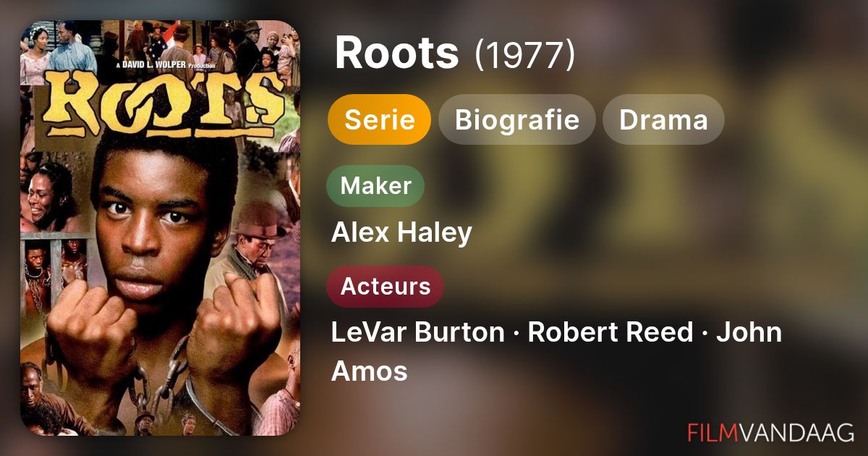Open Robert Reed's actor page
The image size is (868, 456).
pos(610,332)
